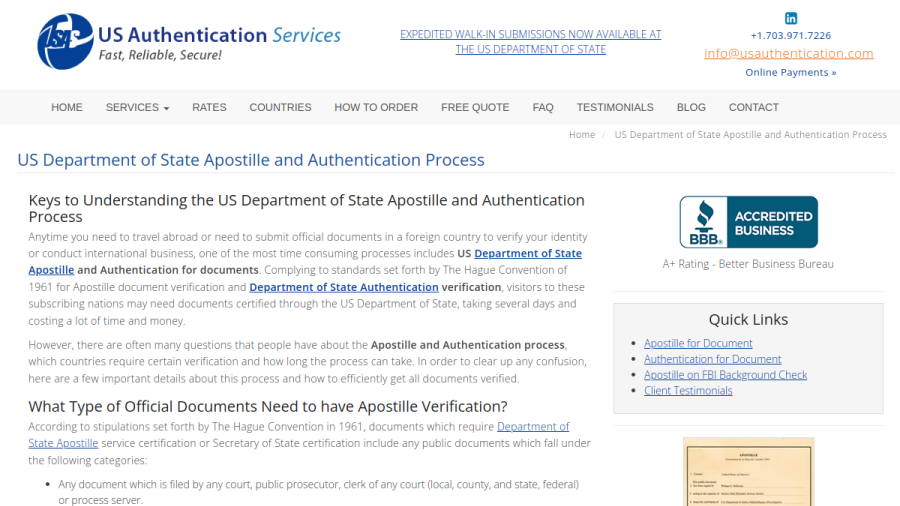Open Authentication for Document quick link

[712, 359]
